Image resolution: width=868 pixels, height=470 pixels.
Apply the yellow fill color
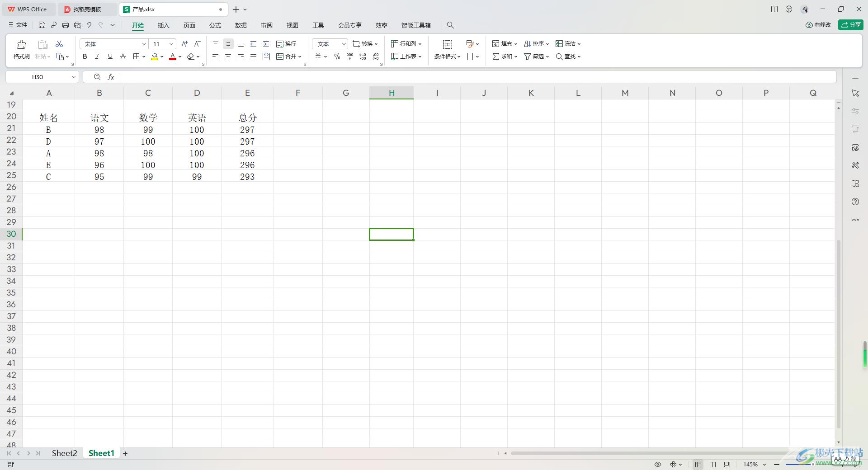pos(155,56)
